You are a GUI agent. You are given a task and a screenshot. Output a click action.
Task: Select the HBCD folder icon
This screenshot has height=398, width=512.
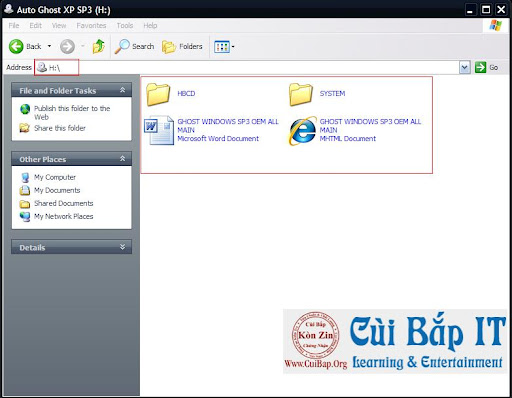coord(158,94)
